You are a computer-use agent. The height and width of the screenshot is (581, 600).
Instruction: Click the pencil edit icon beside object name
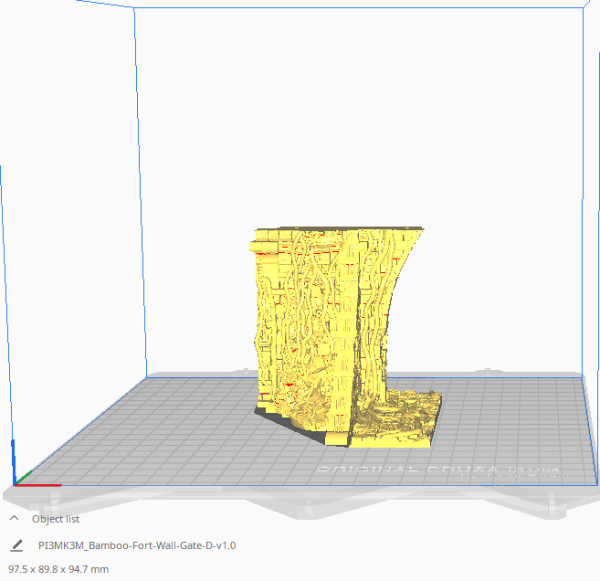tap(16, 546)
